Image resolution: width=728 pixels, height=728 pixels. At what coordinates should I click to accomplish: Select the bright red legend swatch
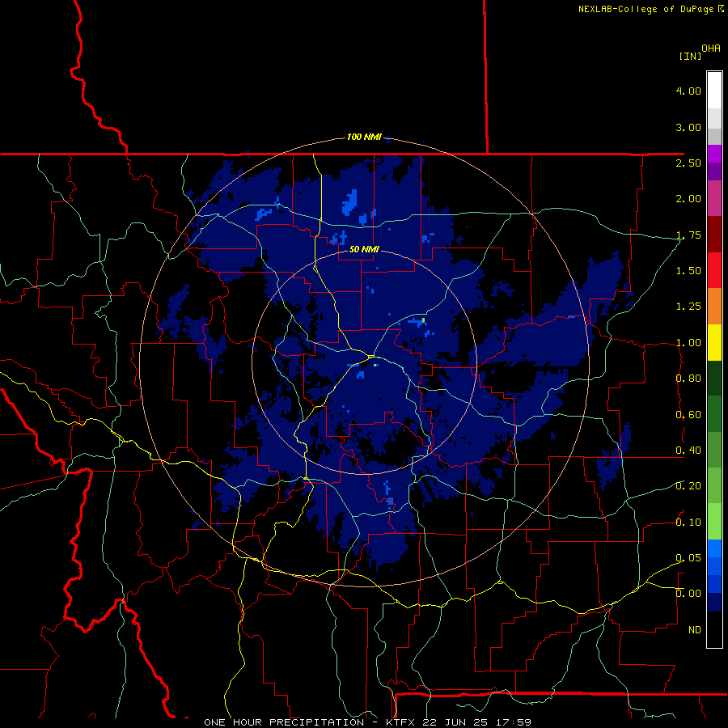pyautogui.click(x=714, y=270)
